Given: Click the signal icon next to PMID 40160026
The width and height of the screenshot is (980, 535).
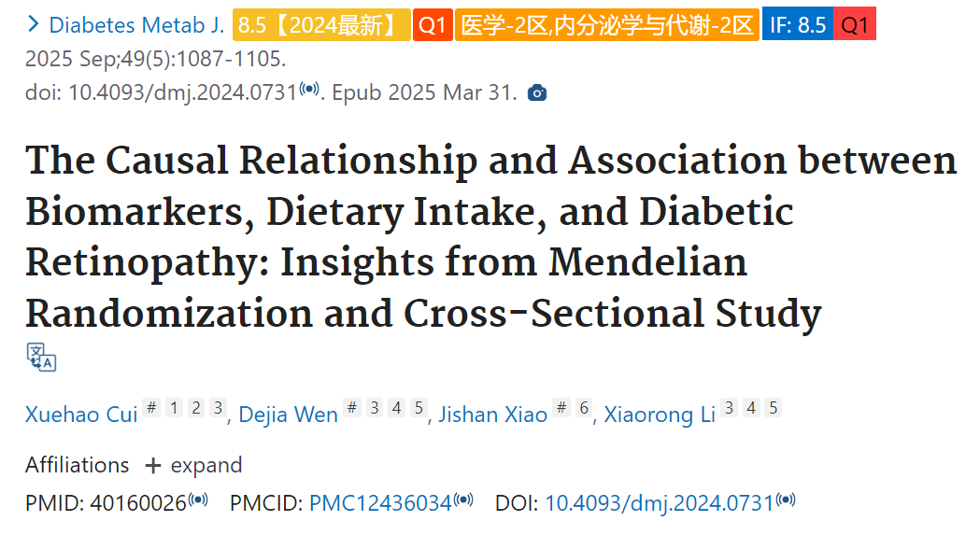Looking at the screenshot, I should [198, 500].
